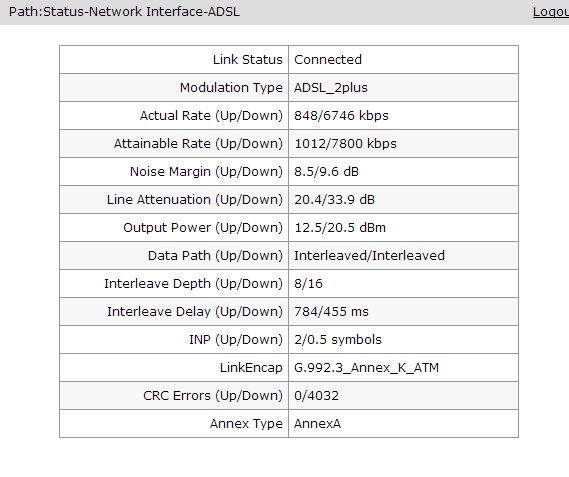
Task: Click the Interleave Delay 784/455 ms value
Action: [331, 311]
